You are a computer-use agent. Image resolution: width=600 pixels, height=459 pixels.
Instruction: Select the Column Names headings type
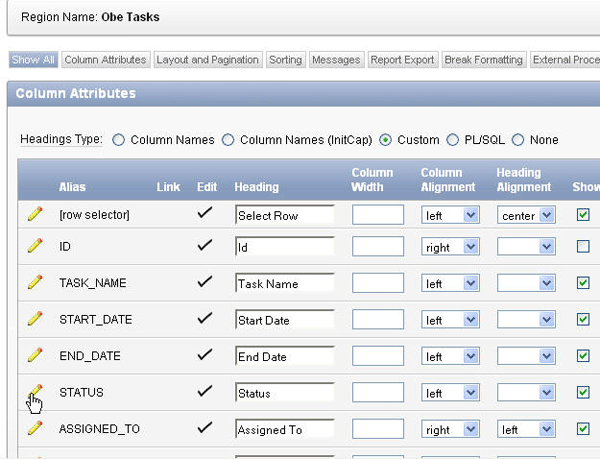(x=119, y=140)
